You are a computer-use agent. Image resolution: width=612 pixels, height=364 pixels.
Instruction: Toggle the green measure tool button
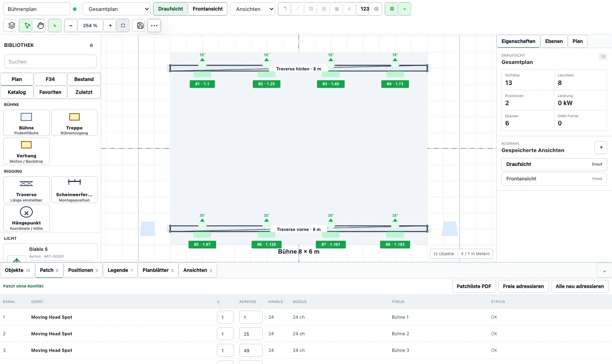point(55,25)
